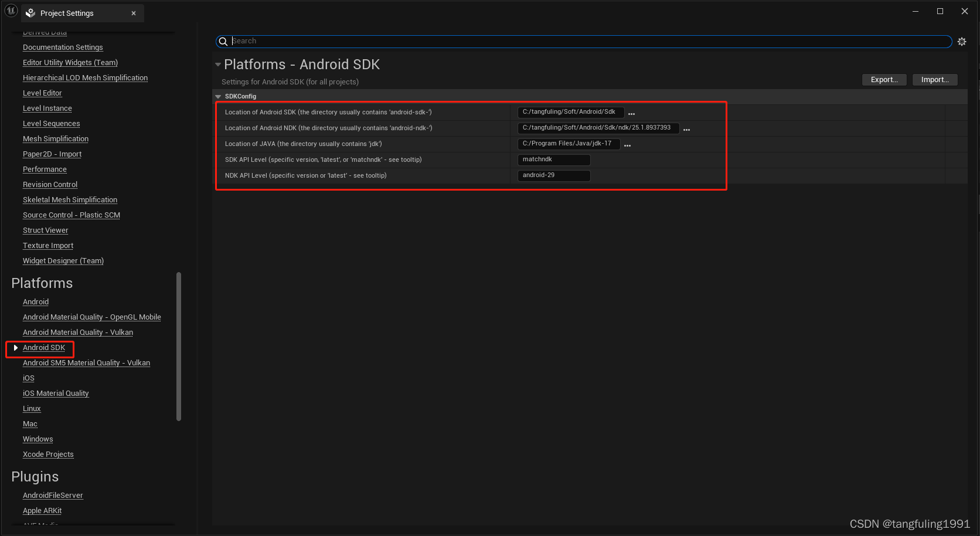Edit NDK API Level android-29 field
The height and width of the screenshot is (536, 980).
(x=553, y=175)
